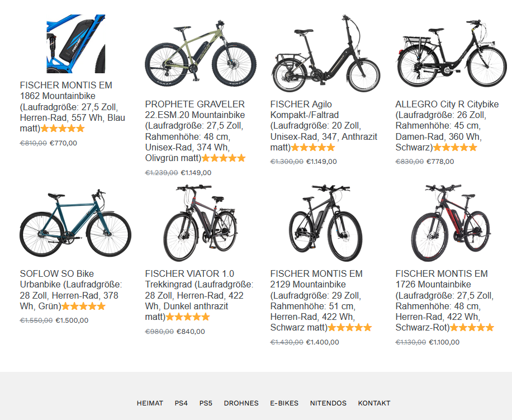Click the star rating of ALLEGRO City R
The height and width of the screenshot is (420, 512).
pos(455,148)
